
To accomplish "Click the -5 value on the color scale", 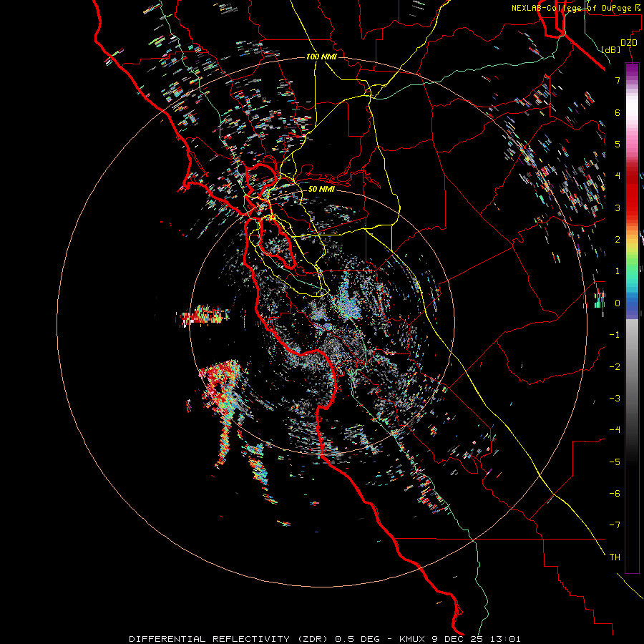I will click(x=615, y=462).
